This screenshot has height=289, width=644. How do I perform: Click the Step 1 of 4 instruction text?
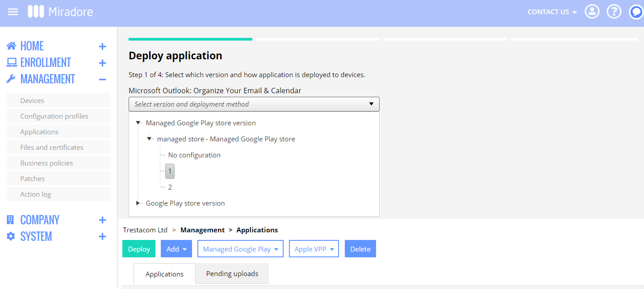click(x=247, y=74)
